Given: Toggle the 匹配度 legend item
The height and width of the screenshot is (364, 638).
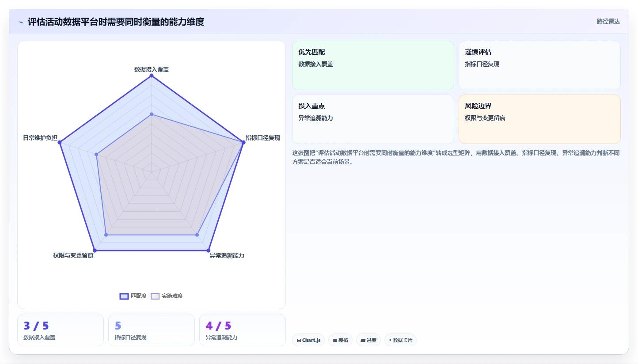Looking at the screenshot, I should pos(133,296).
